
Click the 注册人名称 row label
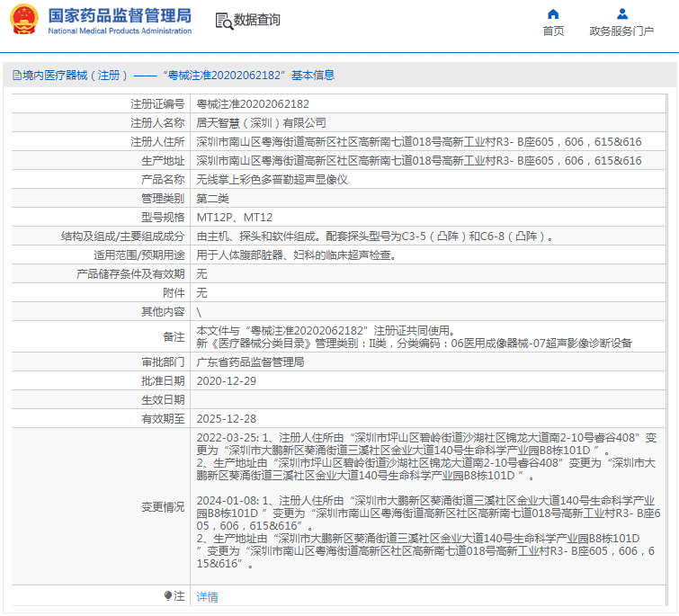(x=157, y=123)
